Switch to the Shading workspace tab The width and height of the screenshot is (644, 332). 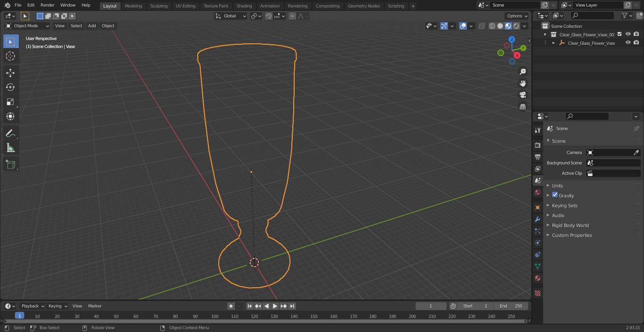[x=244, y=6]
